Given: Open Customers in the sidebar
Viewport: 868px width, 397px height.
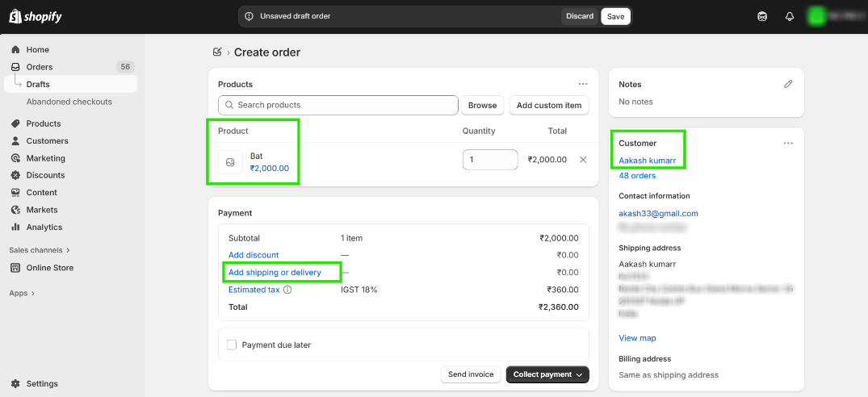Looking at the screenshot, I should pyautogui.click(x=47, y=141).
